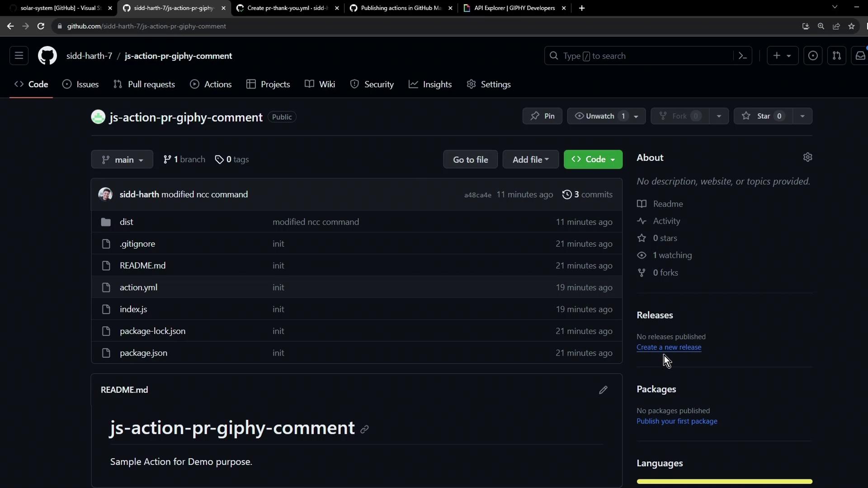868x488 pixels.
Task: Click the issues circle icon in the header
Action: (x=812, y=56)
